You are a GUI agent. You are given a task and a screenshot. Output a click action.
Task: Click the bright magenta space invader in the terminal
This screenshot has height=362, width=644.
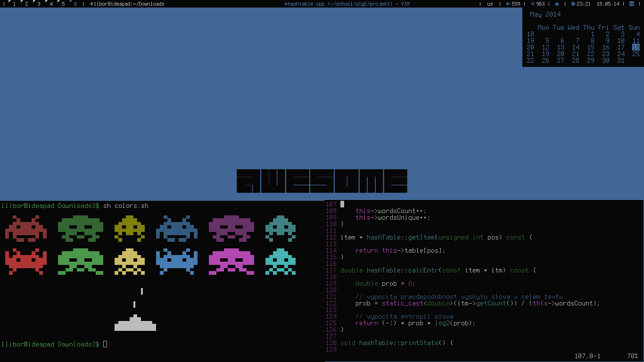[x=231, y=262]
